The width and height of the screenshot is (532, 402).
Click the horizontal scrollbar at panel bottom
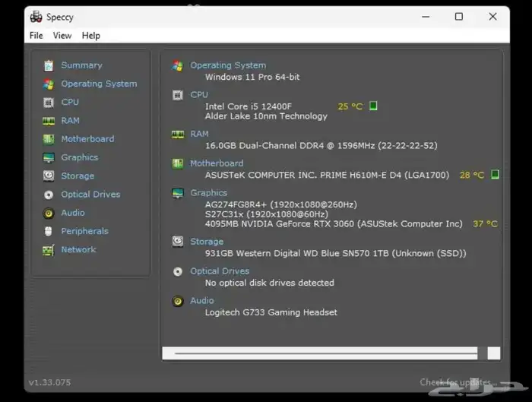click(x=320, y=353)
